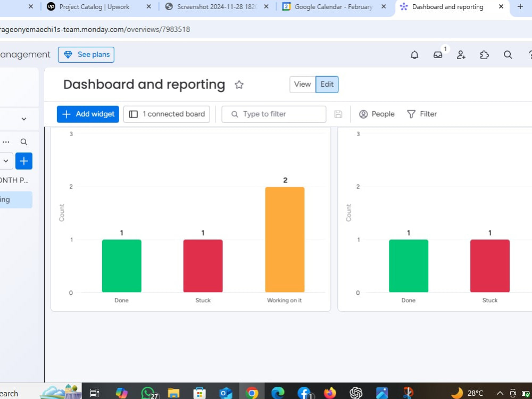Open 1 connected board button
Screen dimensions: 532x399
coord(167,114)
